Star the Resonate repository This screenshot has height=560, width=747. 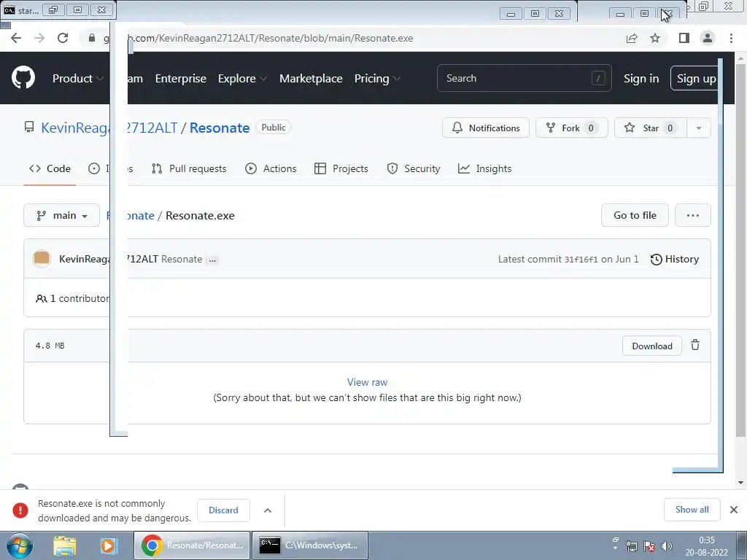tap(650, 128)
